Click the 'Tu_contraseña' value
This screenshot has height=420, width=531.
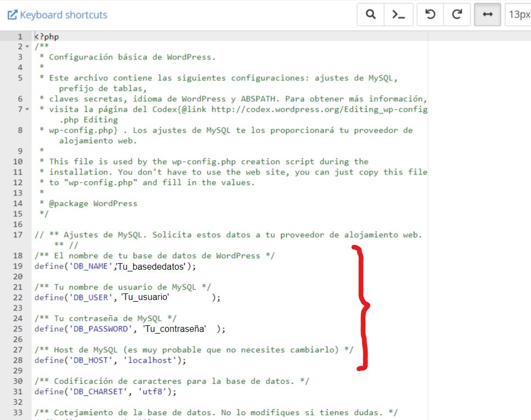[174, 329]
